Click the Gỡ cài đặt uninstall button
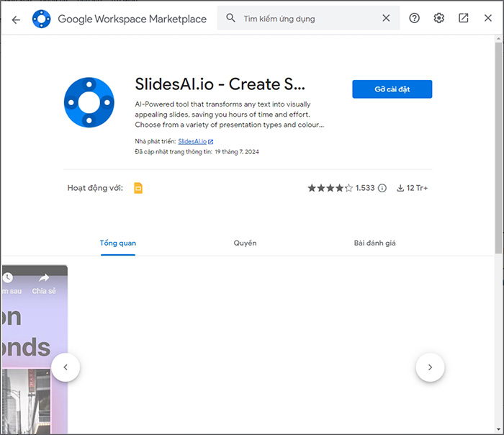Image resolution: width=504 pixels, height=435 pixels. point(392,89)
